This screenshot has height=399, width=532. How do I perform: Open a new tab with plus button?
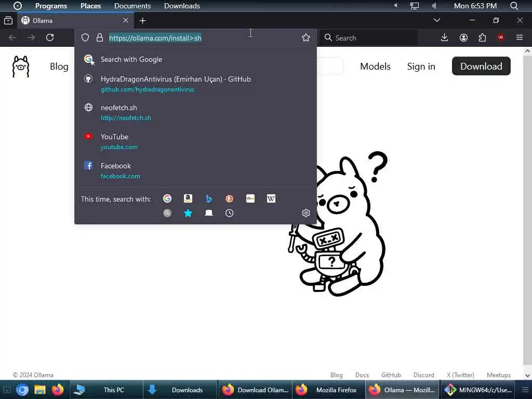click(142, 21)
